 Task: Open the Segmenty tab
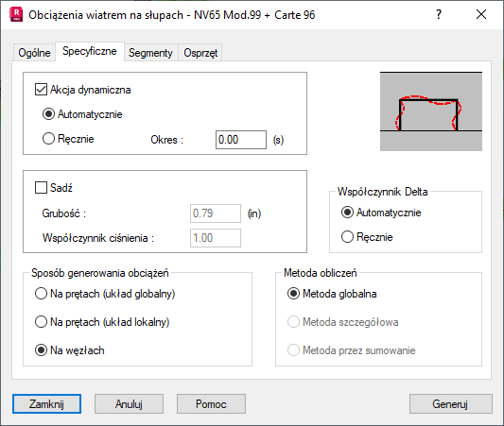pyautogui.click(x=150, y=53)
